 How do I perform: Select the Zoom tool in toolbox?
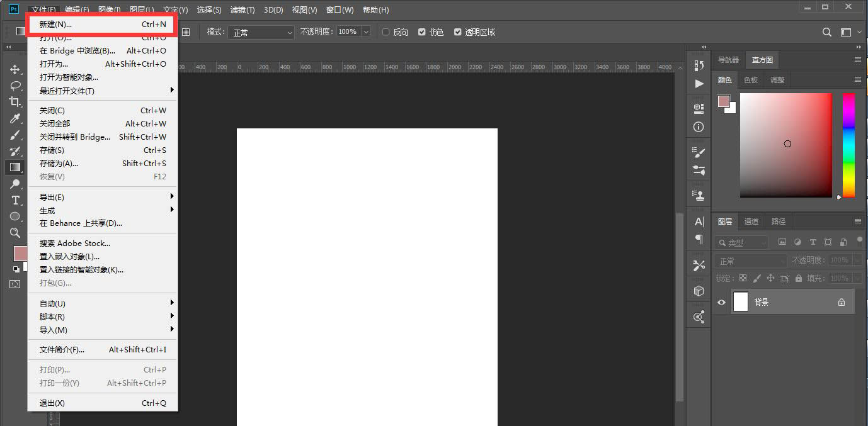(x=15, y=233)
